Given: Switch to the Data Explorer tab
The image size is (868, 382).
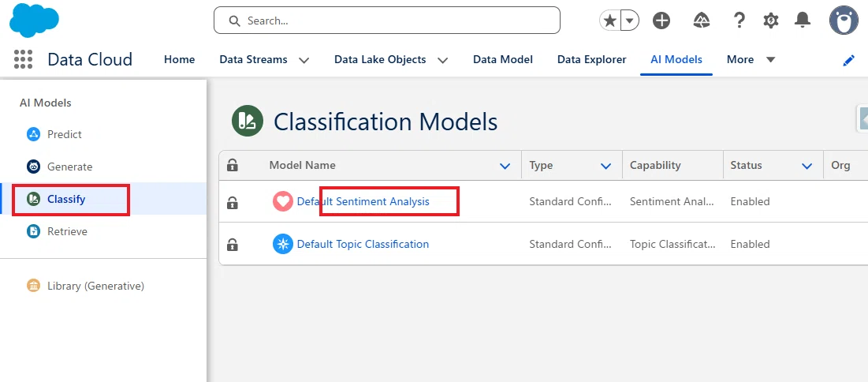Looking at the screenshot, I should 592,59.
